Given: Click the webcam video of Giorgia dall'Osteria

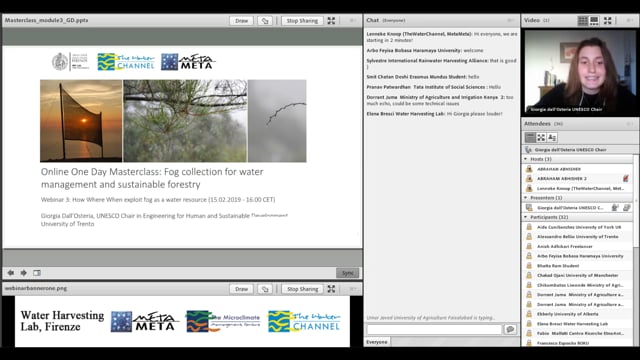Looking at the screenshot, I should coord(580,72).
